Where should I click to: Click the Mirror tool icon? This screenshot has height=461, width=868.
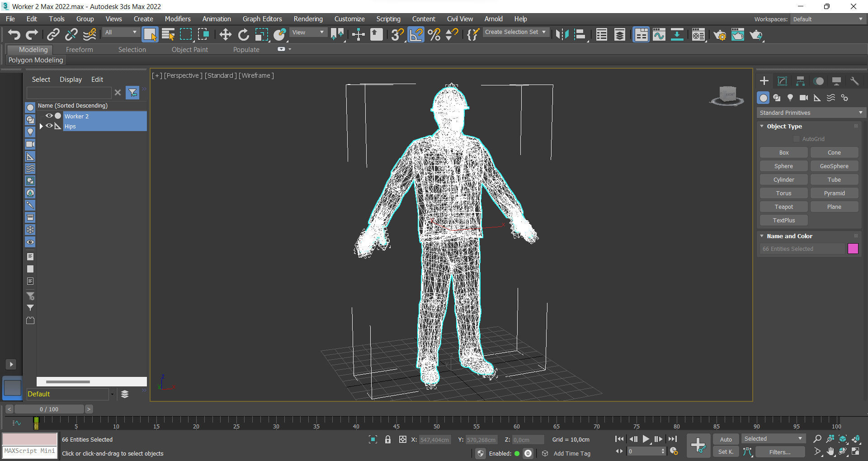click(562, 34)
